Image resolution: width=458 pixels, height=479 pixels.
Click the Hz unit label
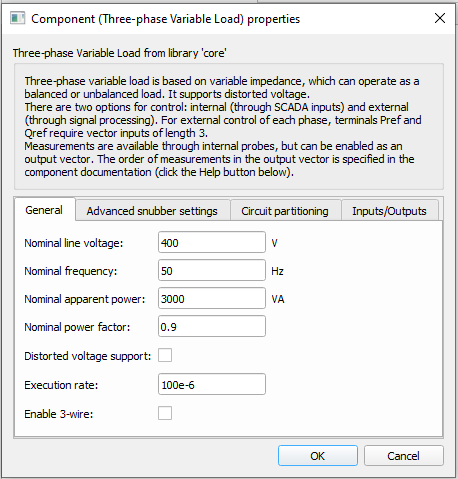[277, 271]
